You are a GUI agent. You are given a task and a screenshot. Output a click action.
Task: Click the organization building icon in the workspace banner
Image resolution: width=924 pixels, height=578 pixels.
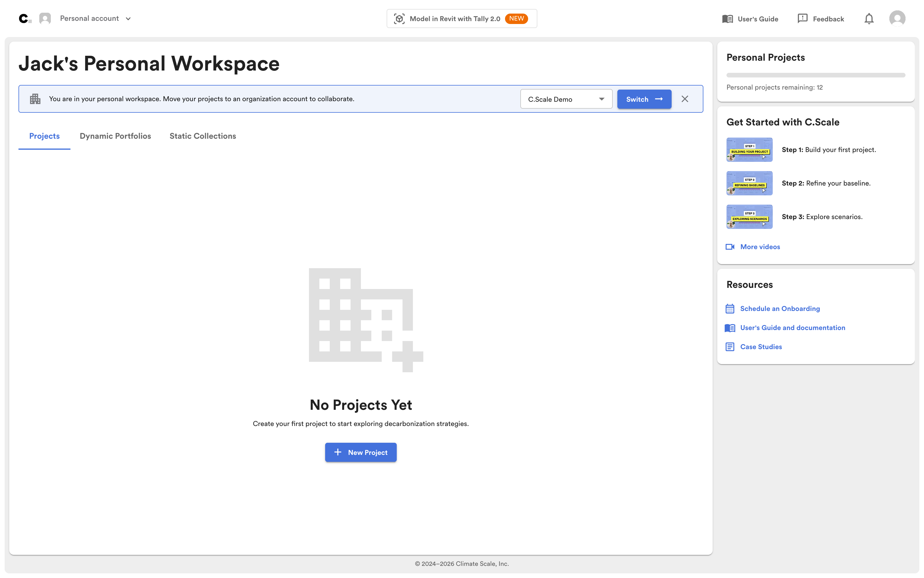point(35,99)
